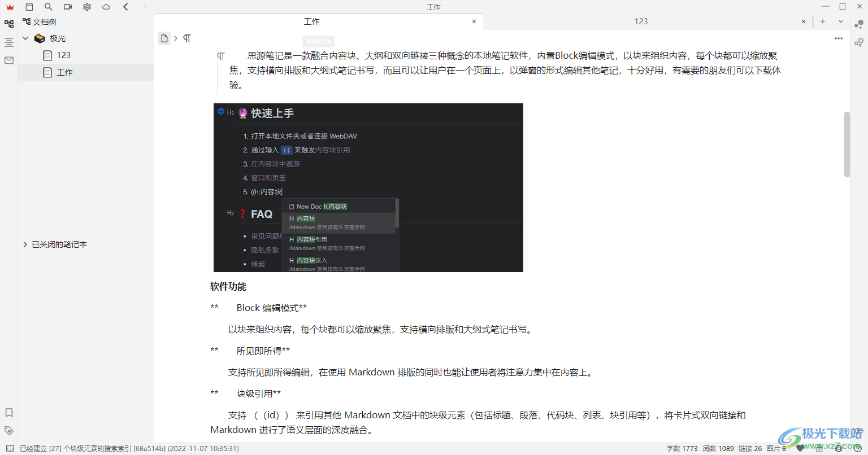The width and height of the screenshot is (868, 455).
Task: Click the help question mark in status bar
Action: pyautogui.click(x=858, y=448)
